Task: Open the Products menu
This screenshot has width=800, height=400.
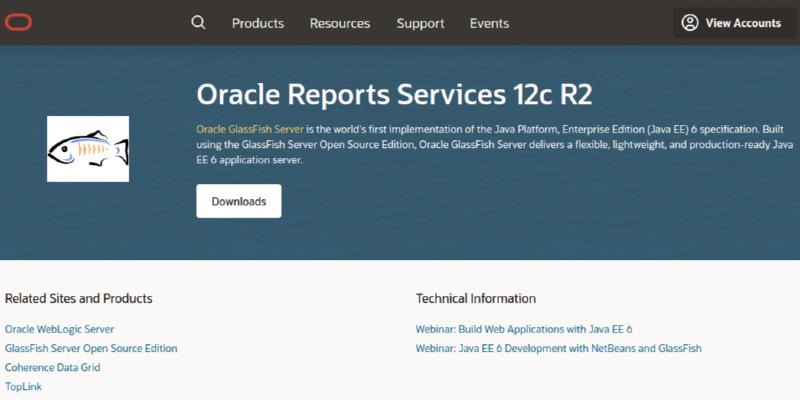Action: pos(258,23)
